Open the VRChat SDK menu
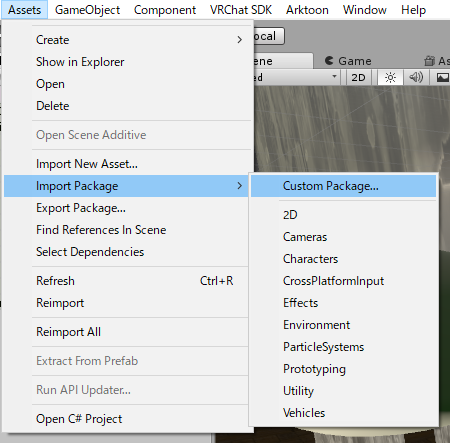 coord(241,10)
